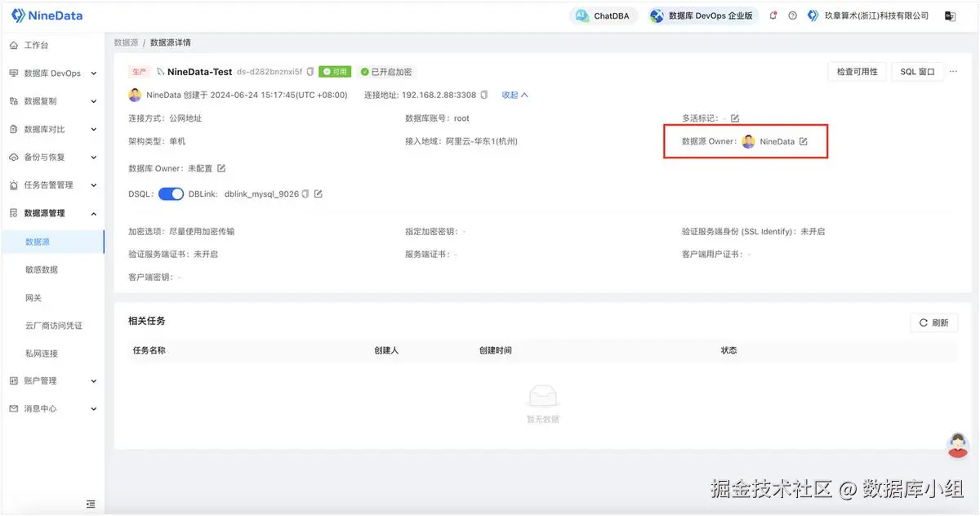This screenshot has height=516, width=980.
Task: Open the 玖章算术(浙江)科技有限公司 account menu
Action: click(x=869, y=16)
